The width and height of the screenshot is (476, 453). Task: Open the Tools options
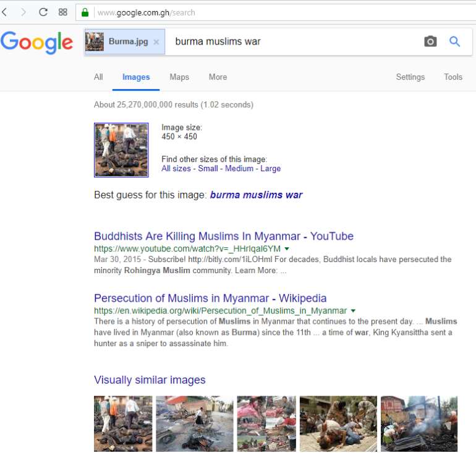453,77
